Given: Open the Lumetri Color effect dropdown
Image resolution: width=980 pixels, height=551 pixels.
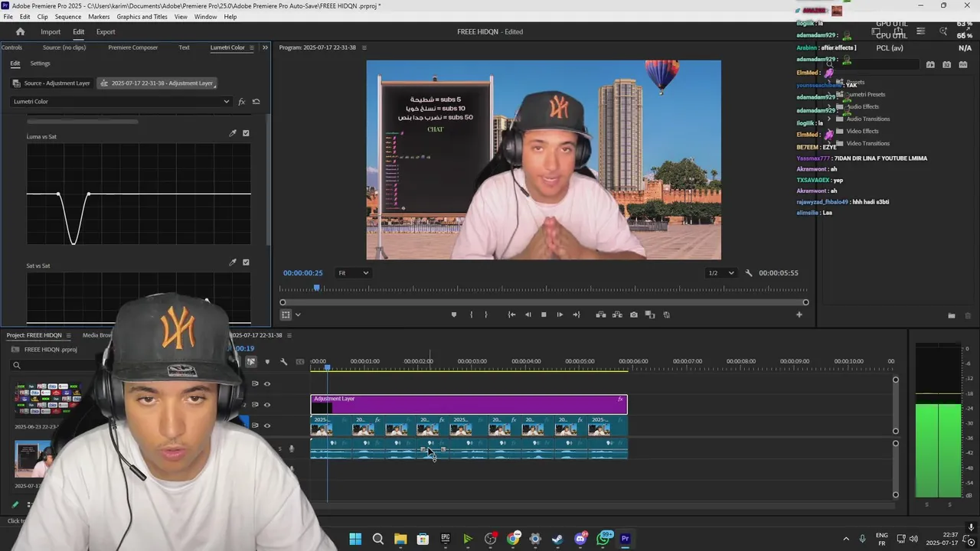Looking at the screenshot, I should point(120,102).
